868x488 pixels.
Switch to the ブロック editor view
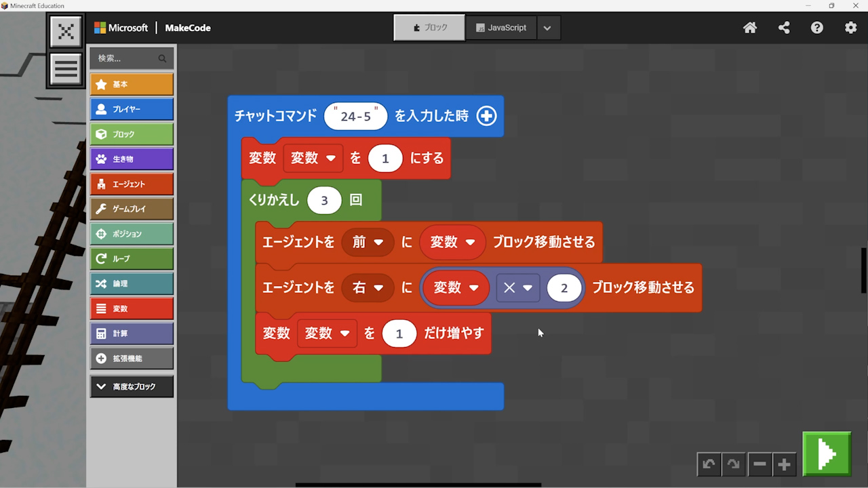429,28
